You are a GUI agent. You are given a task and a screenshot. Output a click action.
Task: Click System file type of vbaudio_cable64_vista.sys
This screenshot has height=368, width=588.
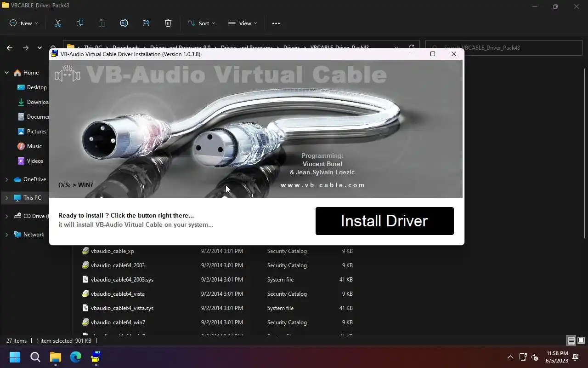pos(280,308)
